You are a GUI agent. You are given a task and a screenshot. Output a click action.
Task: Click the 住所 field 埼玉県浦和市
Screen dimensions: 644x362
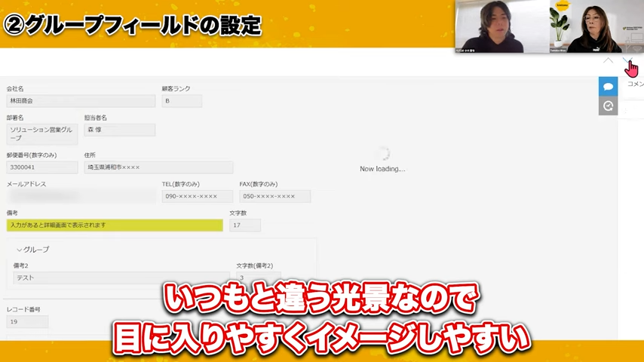point(158,167)
